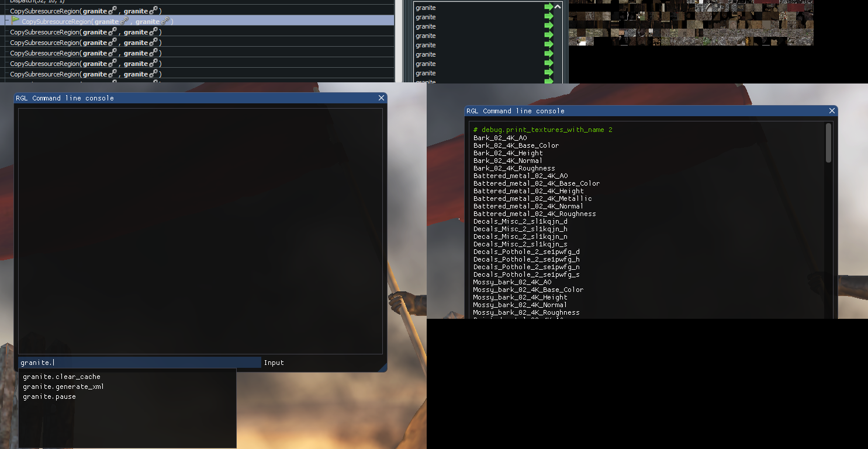
Task: Click the Battered_metal_02_4K_Base_Color line
Action: click(x=537, y=183)
